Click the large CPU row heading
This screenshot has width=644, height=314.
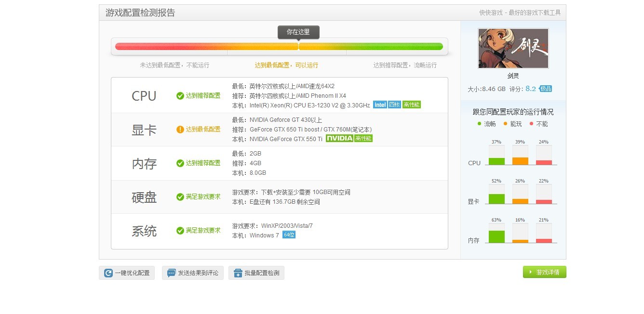(144, 96)
